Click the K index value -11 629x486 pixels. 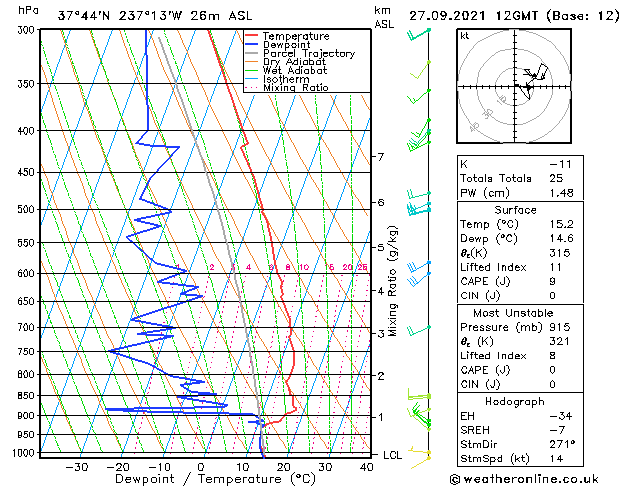pyautogui.click(x=560, y=164)
